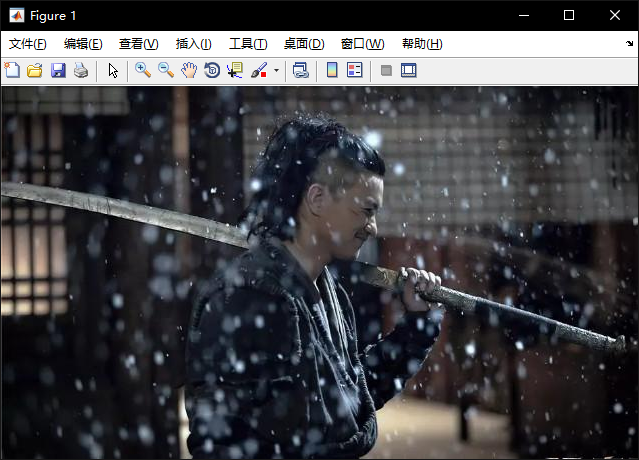Insert a legend using the toolbar icon
The width and height of the screenshot is (639, 460).
[x=355, y=70]
